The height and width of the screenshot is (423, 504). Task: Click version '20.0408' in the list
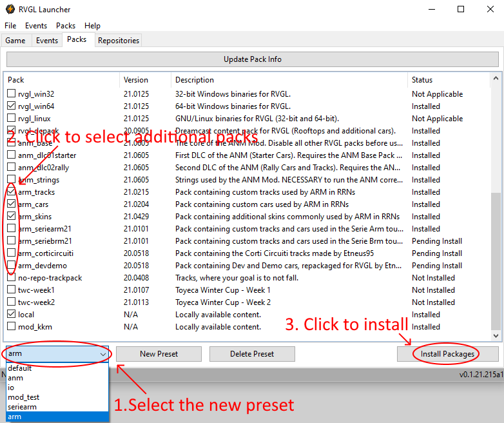(136, 278)
